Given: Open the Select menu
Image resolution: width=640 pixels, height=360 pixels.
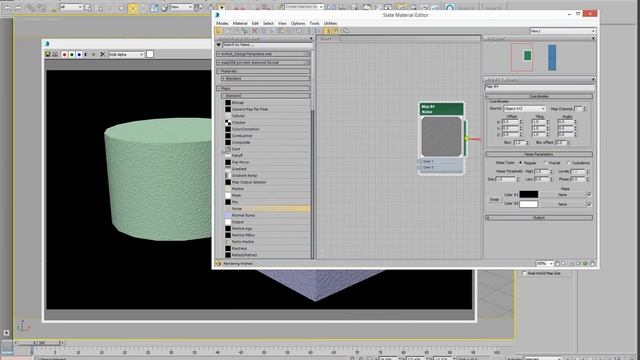Looking at the screenshot, I should pyautogui.click(x=268, y=23).
